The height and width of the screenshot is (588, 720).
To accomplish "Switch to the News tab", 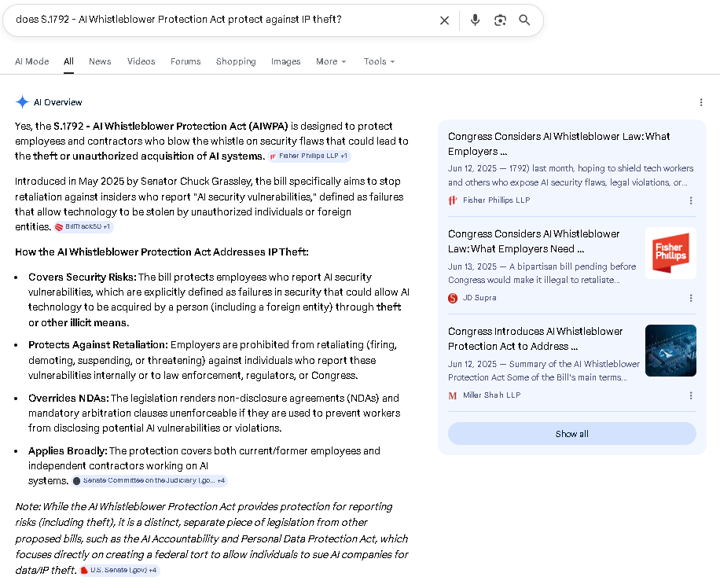I will click(100, 61).
